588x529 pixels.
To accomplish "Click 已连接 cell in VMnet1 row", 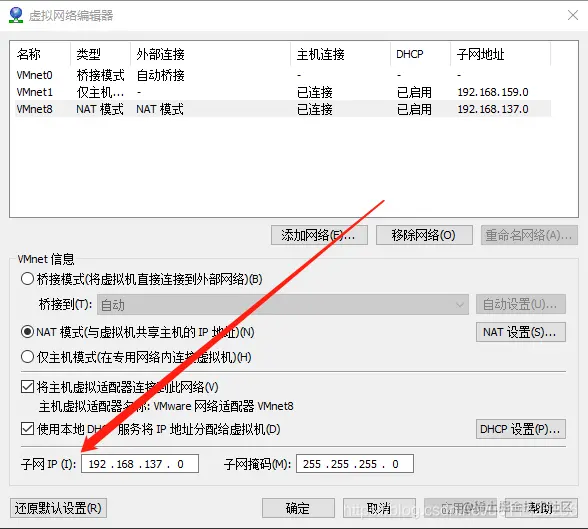I will click(x=315, y=92).
